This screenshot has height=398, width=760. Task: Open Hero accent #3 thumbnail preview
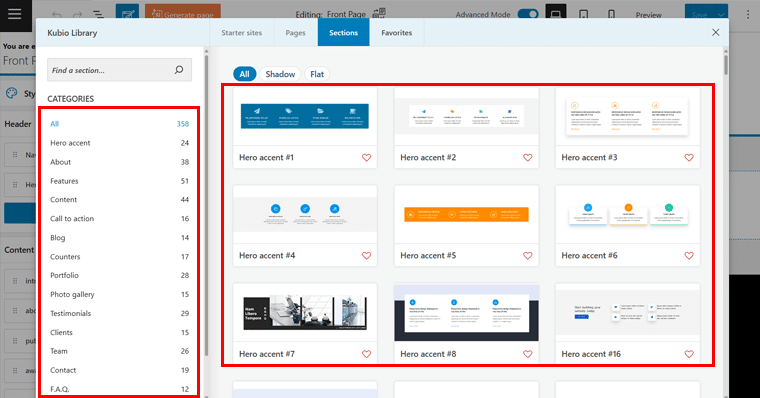tap(628, 116)
